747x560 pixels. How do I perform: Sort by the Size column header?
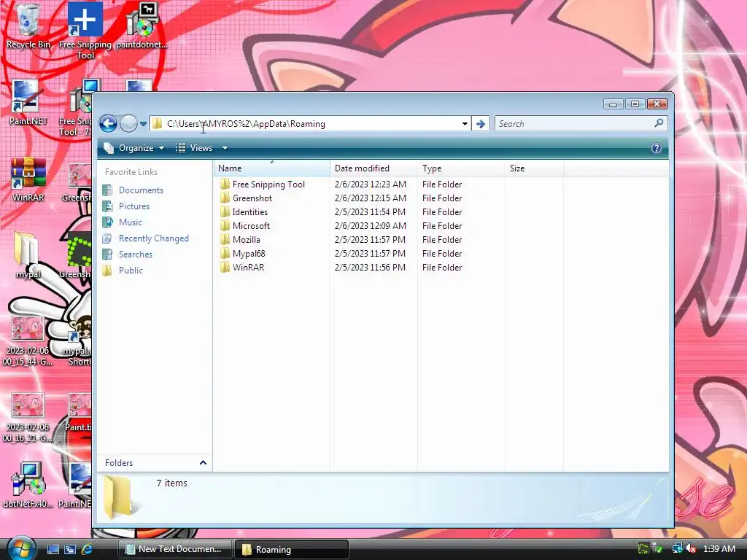tap(534, 168)
